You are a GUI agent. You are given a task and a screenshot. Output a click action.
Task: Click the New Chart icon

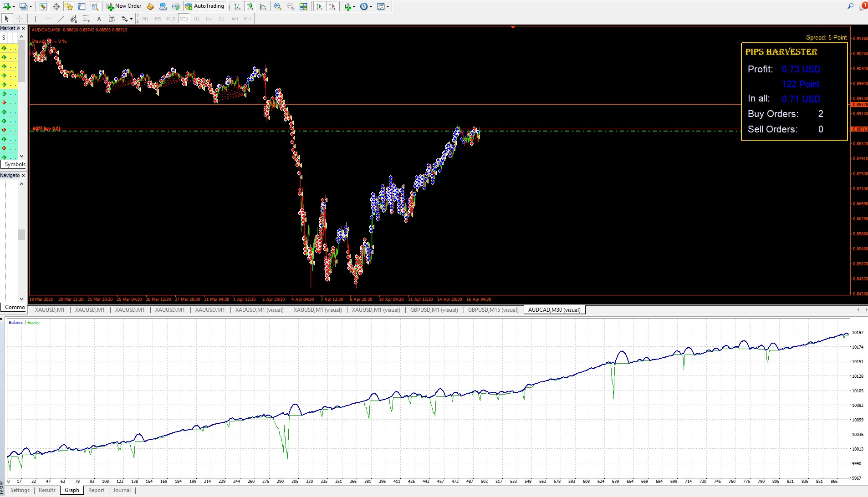click(7, 6)
